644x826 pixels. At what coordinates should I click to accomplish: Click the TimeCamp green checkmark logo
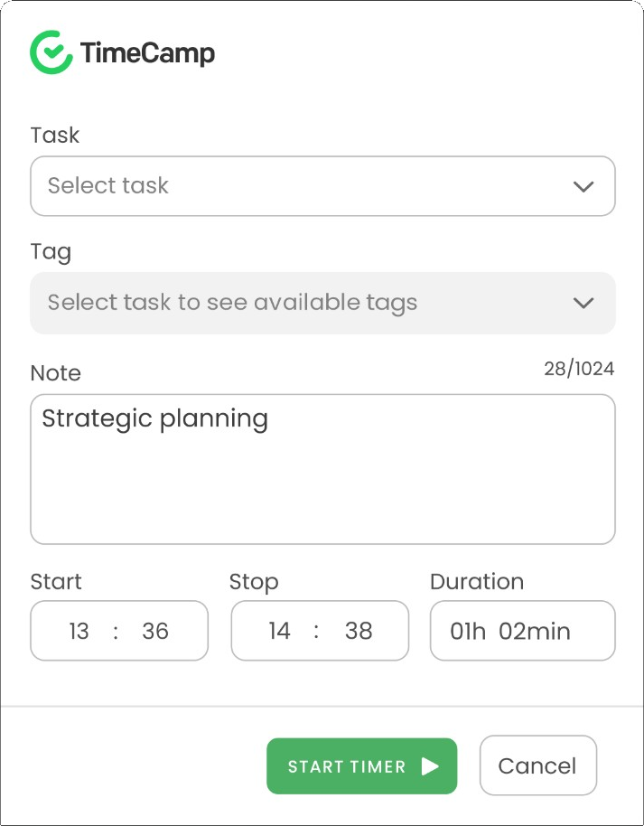51,52
